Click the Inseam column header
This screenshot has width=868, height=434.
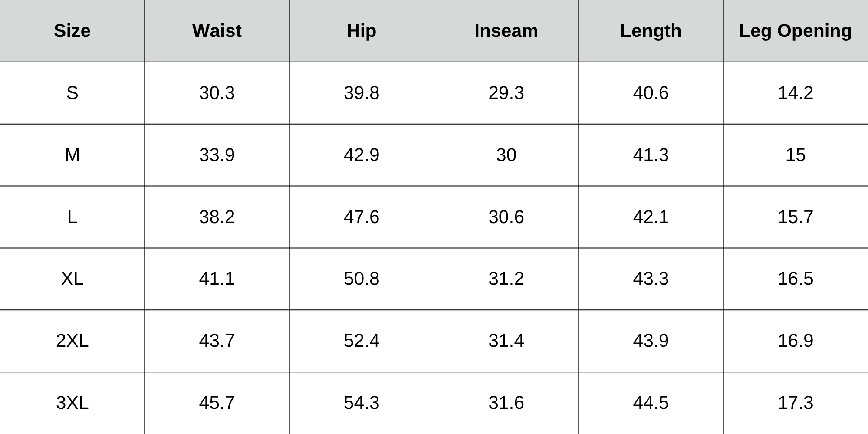pyautogui.click(x=506, y=31)
